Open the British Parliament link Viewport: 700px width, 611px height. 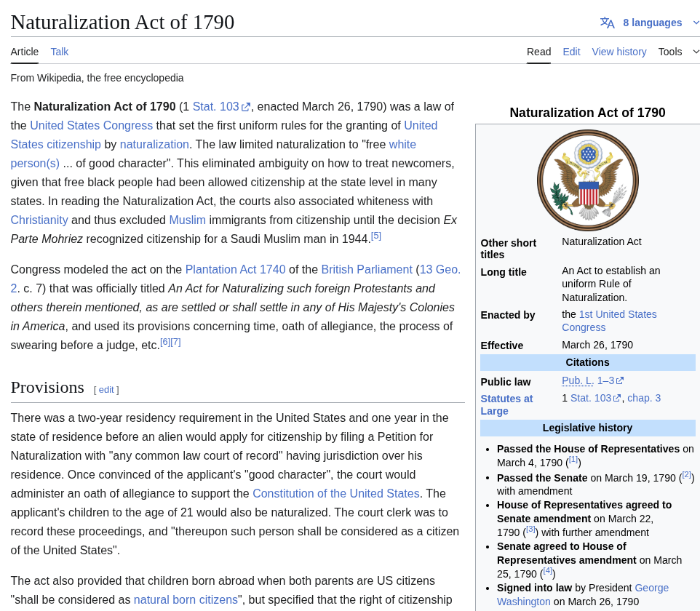[367, 270]
